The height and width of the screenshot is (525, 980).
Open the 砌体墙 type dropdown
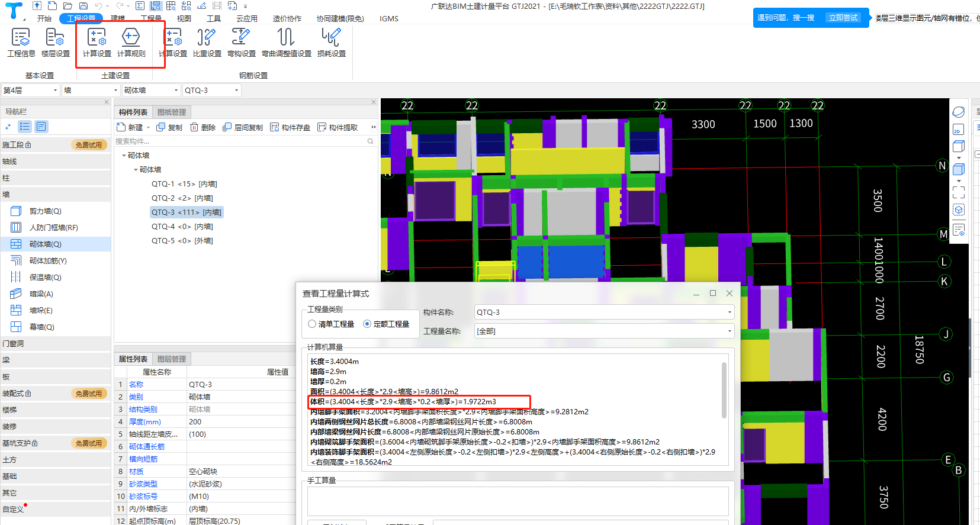click(x=151, y=90)
